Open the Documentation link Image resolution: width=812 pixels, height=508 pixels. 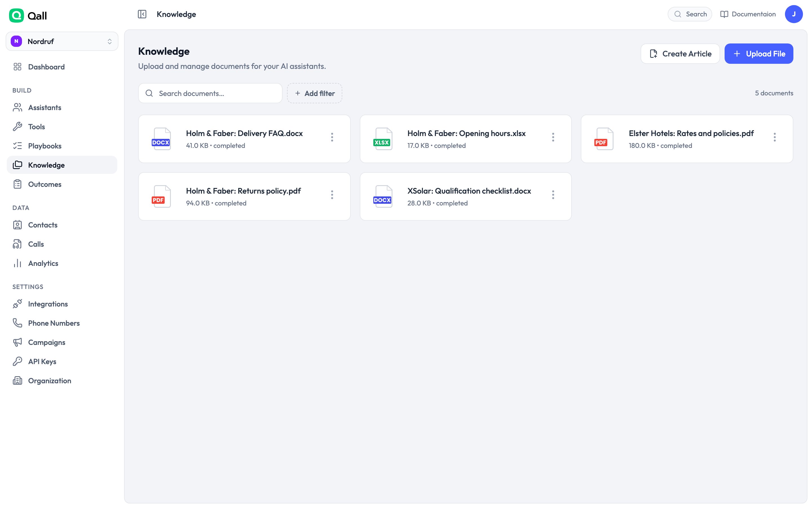[748, 14]
